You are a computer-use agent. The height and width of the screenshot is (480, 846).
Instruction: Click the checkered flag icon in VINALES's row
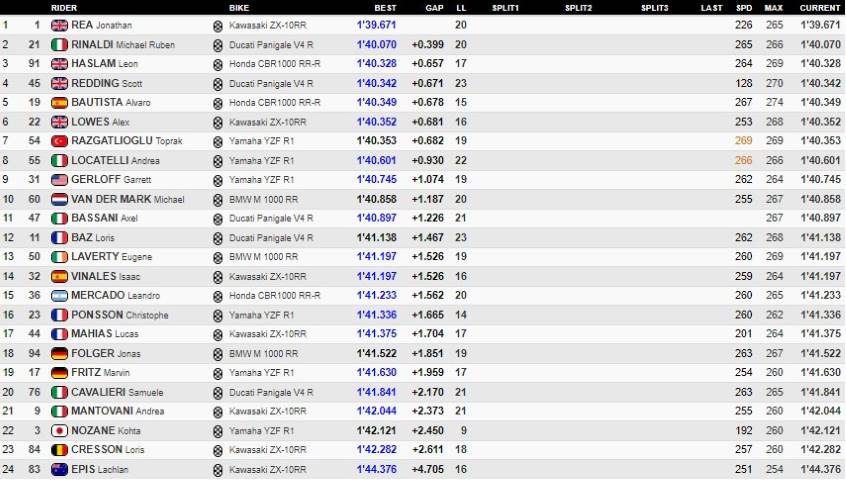218,277
